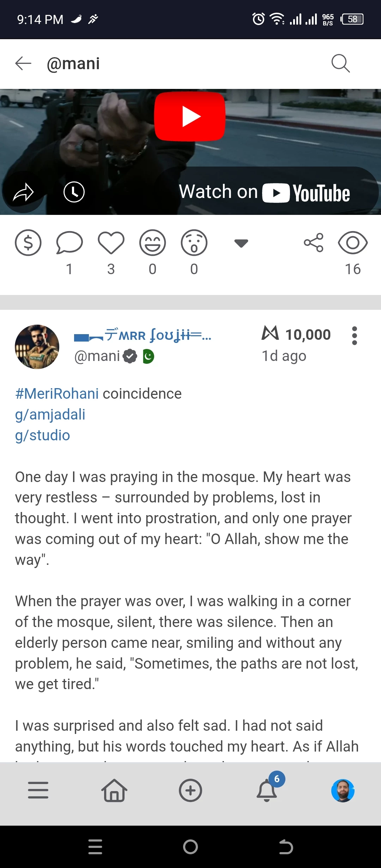Open search with the magnifier icon

341,64
